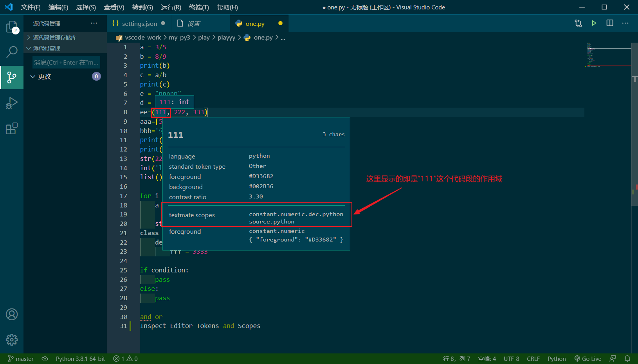Open the 文件(F) menu

click(x=31, y=7)
